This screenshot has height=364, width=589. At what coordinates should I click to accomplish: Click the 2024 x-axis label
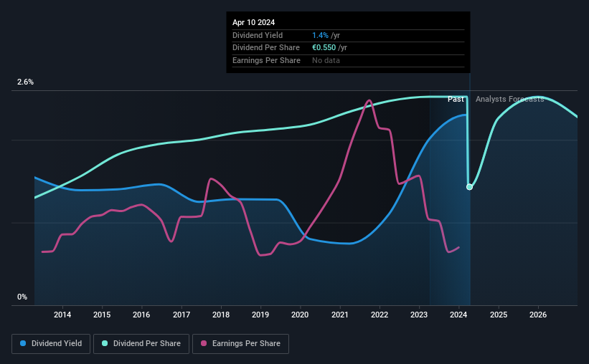458,315
